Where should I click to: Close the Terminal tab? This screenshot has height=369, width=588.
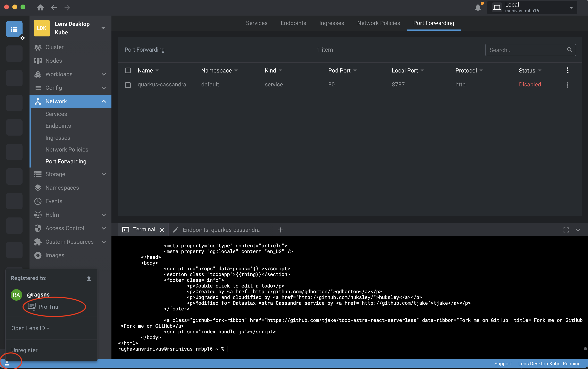coord(162,230)
